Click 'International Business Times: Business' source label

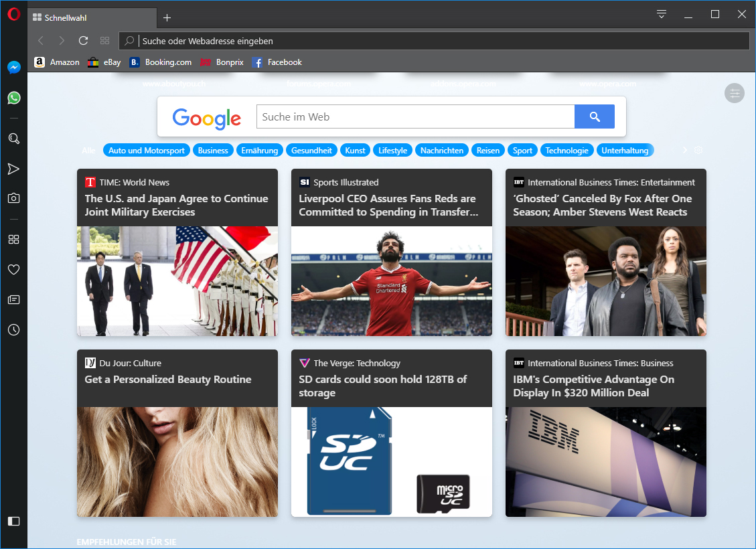(600, 363)
